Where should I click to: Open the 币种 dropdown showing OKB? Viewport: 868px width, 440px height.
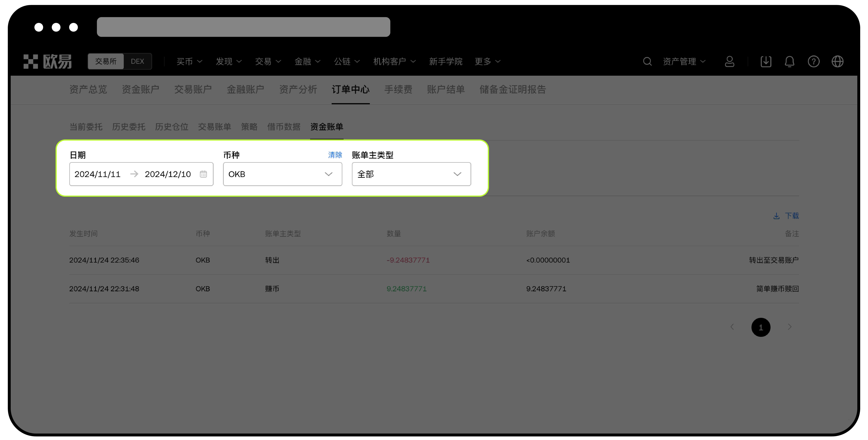282,174
